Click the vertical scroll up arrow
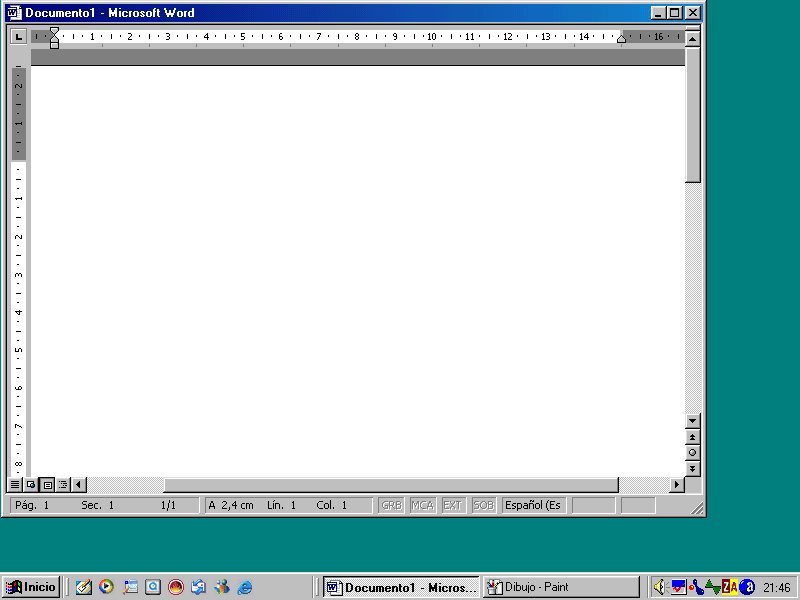800x600 pixels. click(692, 38)
